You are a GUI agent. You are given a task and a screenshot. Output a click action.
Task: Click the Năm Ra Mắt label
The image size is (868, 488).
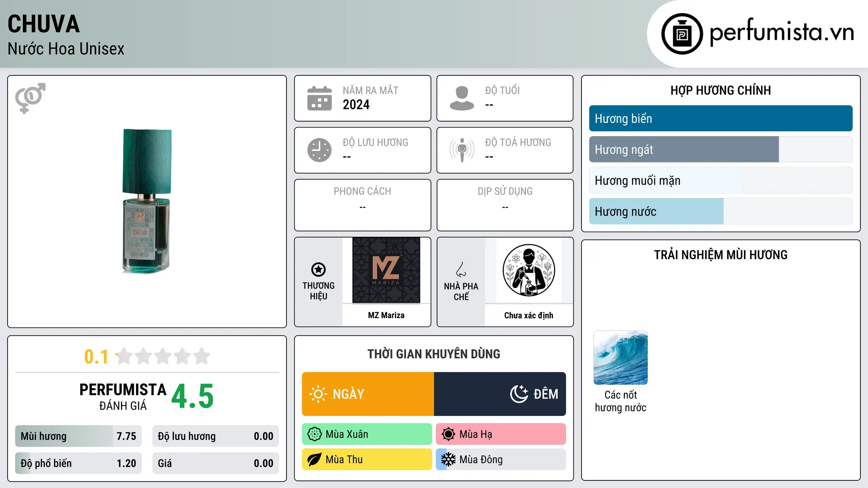[370, 90]
